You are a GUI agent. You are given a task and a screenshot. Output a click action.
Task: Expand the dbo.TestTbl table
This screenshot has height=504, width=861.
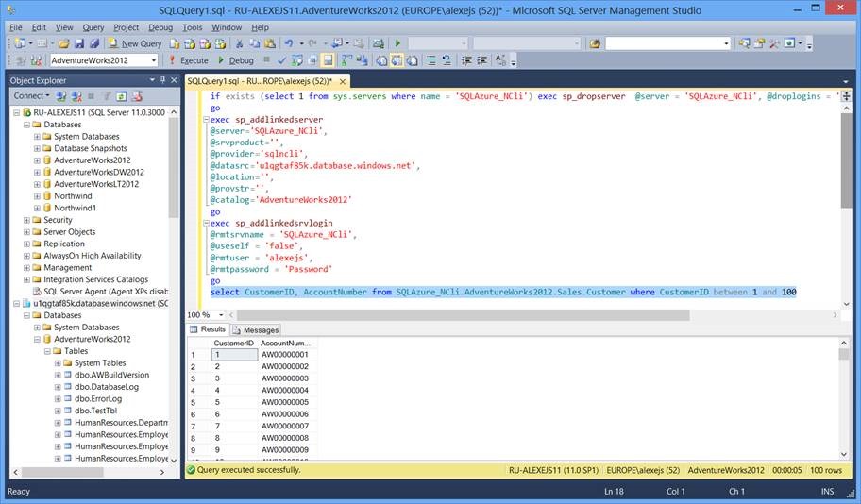point(58,411)
